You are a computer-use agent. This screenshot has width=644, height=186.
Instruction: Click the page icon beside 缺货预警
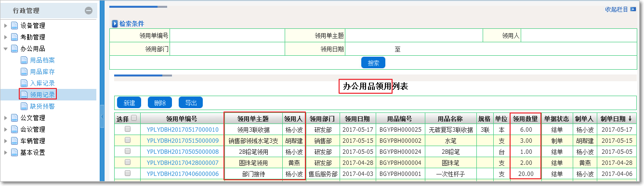(24, 106)
